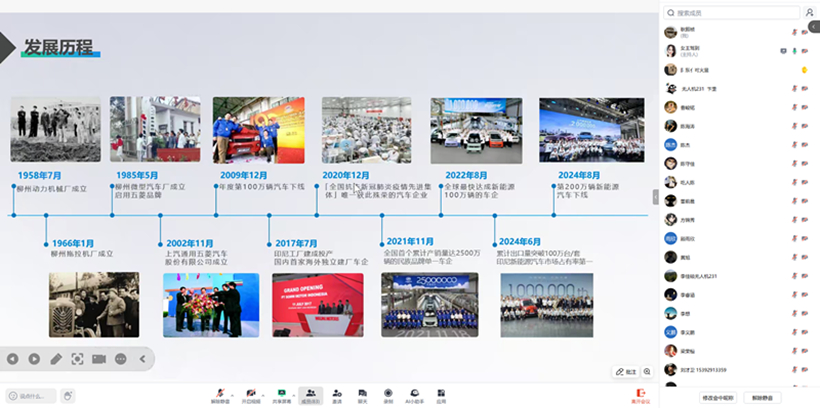Open the microphone options arrow

232,395
